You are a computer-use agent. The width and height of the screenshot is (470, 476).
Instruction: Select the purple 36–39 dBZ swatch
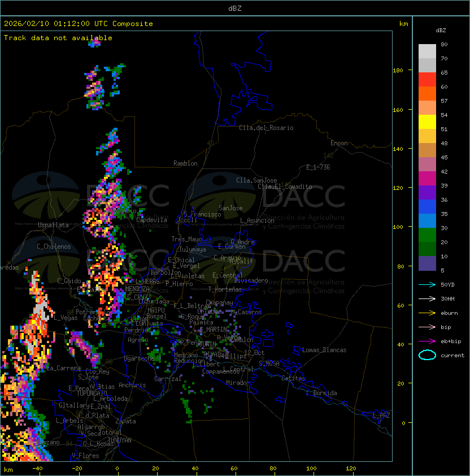click(427, 192)
